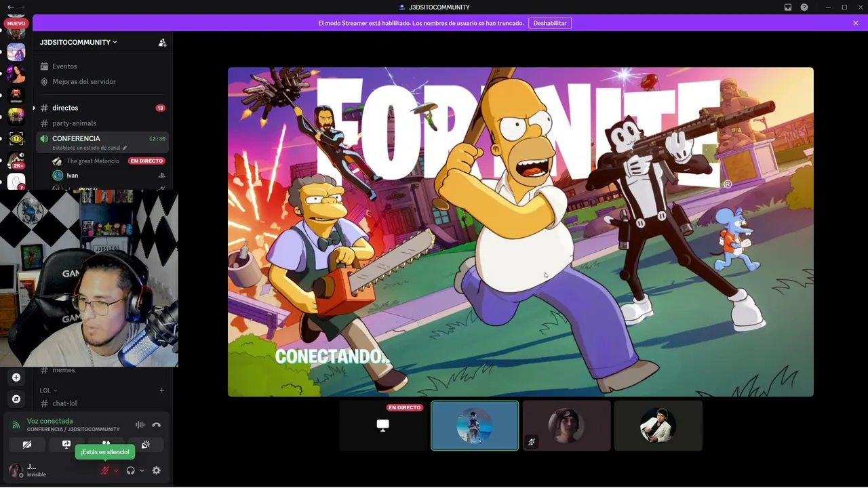Select the white-suit avatar participant tile
The image size is (868, 488).
click(x=658, y=426)
